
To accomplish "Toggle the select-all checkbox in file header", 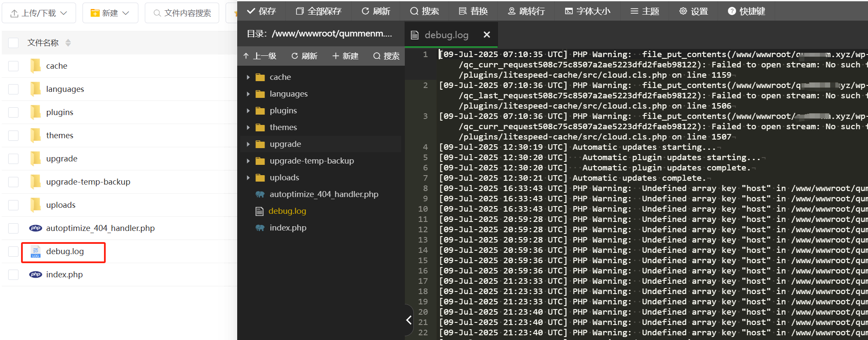I will [14, 43].
